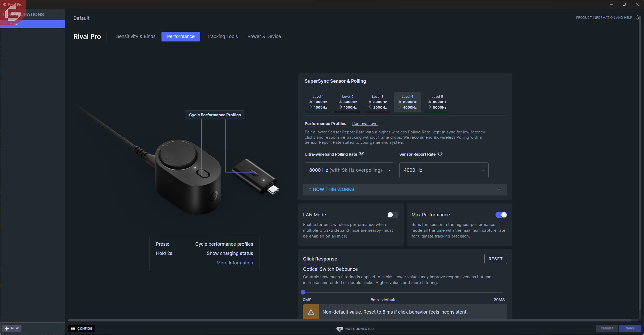644x335 pixels.
Task: Click the Revert button
Action: [607, 328]
